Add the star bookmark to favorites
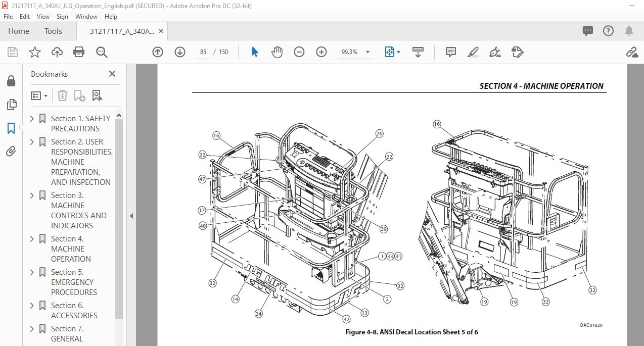Screen dimensions: 644x346 pyautogui.click(x=35, y=52)
